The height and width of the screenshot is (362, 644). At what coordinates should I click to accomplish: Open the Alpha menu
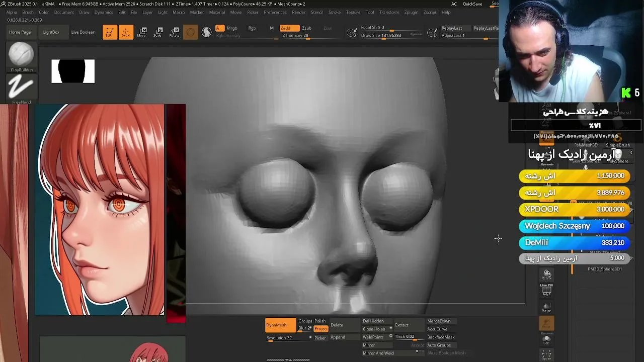tap(11, 12)
